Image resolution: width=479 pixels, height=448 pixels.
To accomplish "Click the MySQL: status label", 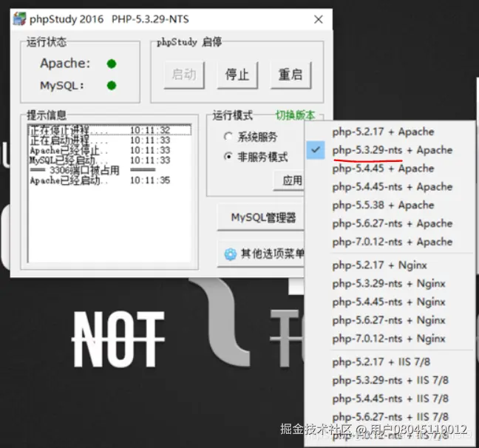I will [62, 86].
